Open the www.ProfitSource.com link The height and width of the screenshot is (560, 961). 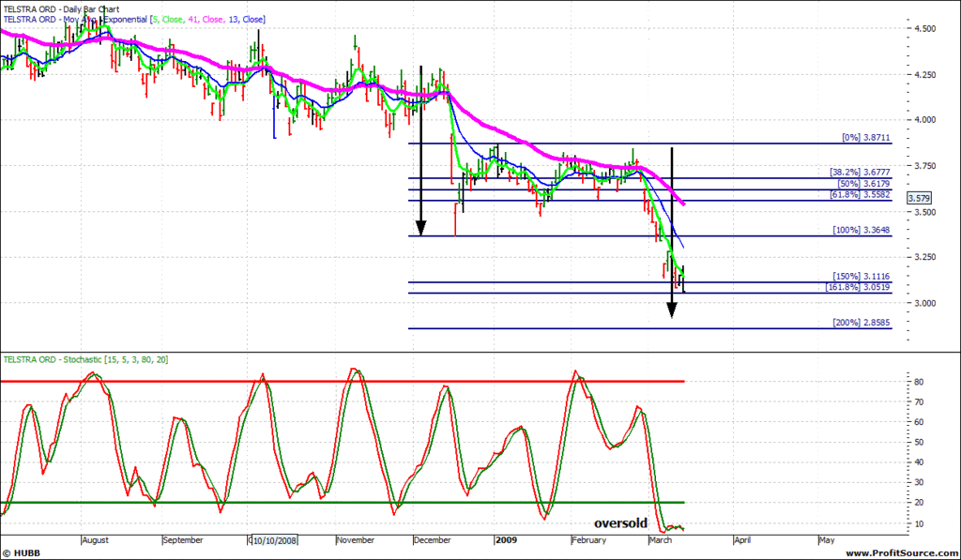click(x=901, y=553)
